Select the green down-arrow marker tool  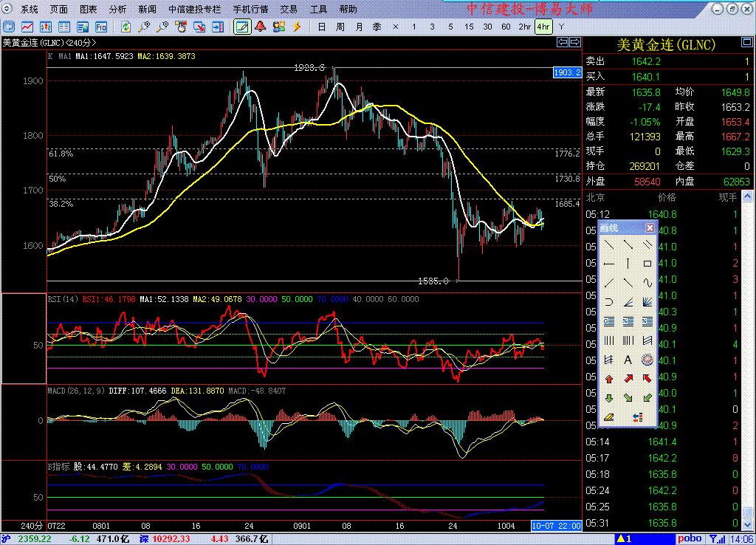tap(608, 398)
